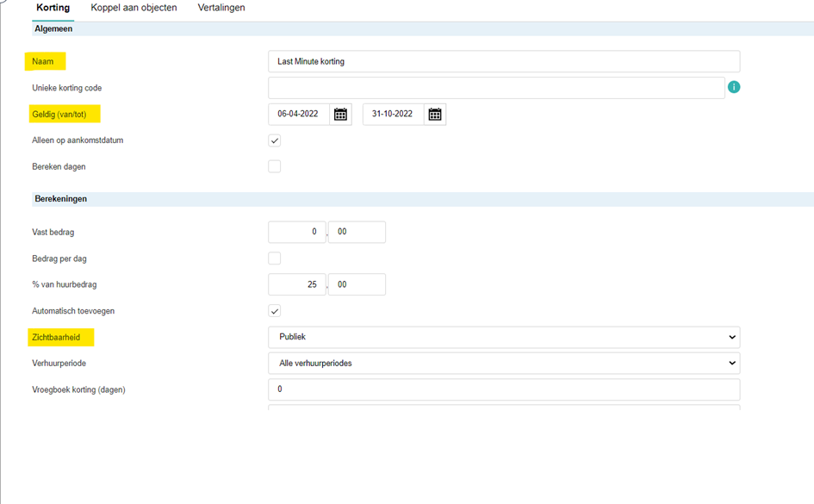Screen dimensions: 814x504
Task: Select the Korting tab
Action: 53,8
